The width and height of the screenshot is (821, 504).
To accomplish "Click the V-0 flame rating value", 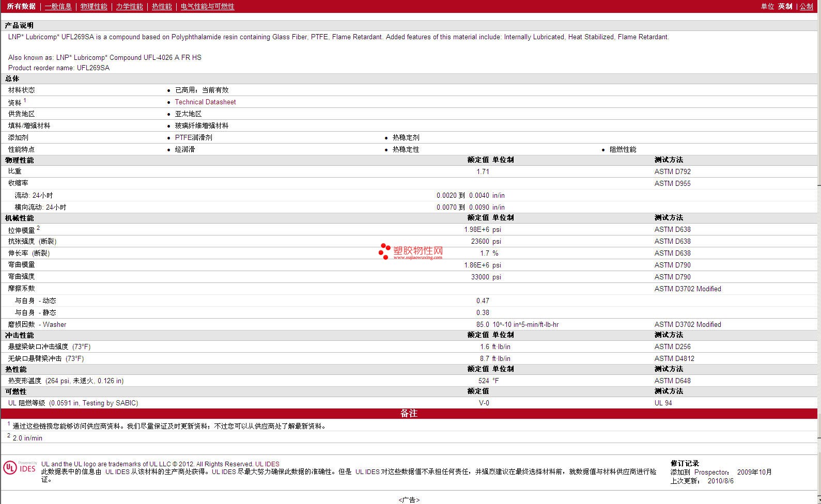I will (x=484, y=403).
